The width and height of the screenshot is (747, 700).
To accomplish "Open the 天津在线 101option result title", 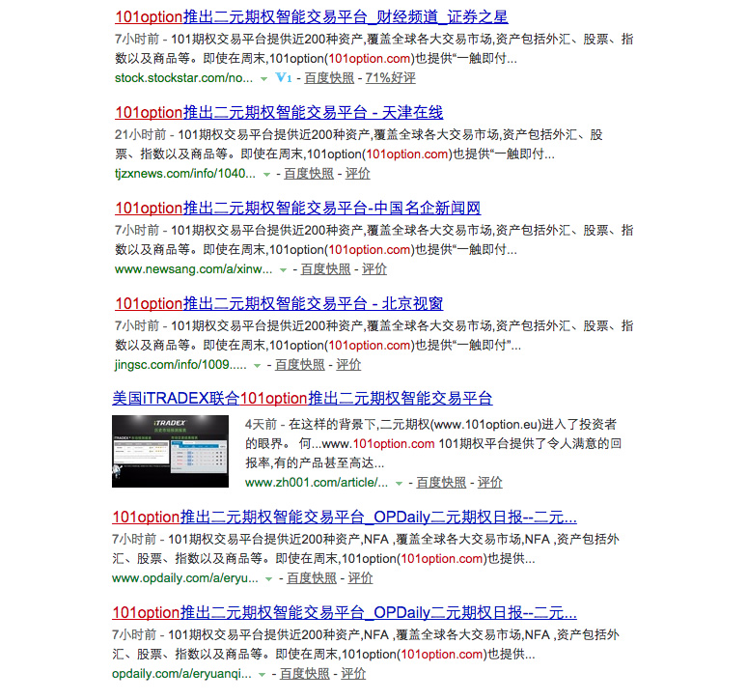I will click(279, 113).
